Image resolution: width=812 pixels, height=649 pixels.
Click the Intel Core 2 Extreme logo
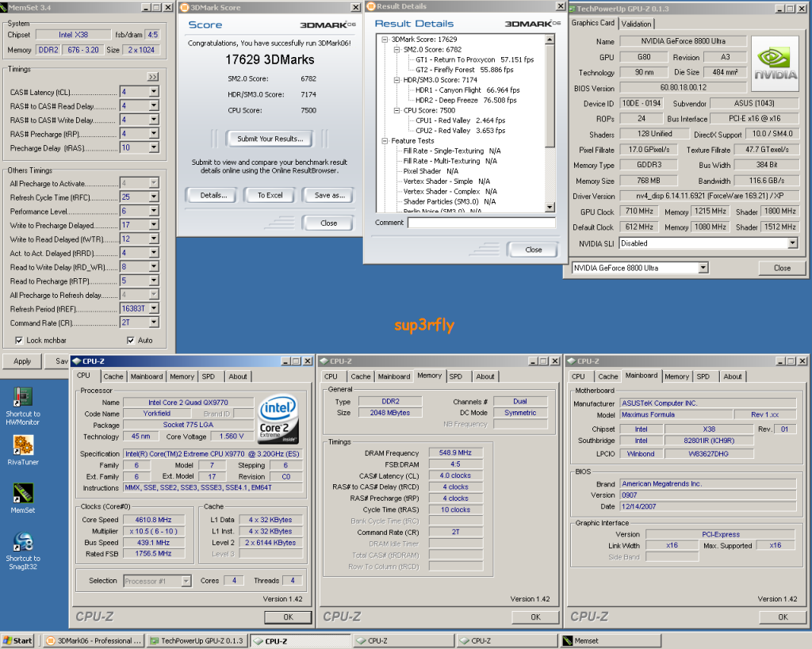coord(278,420)
